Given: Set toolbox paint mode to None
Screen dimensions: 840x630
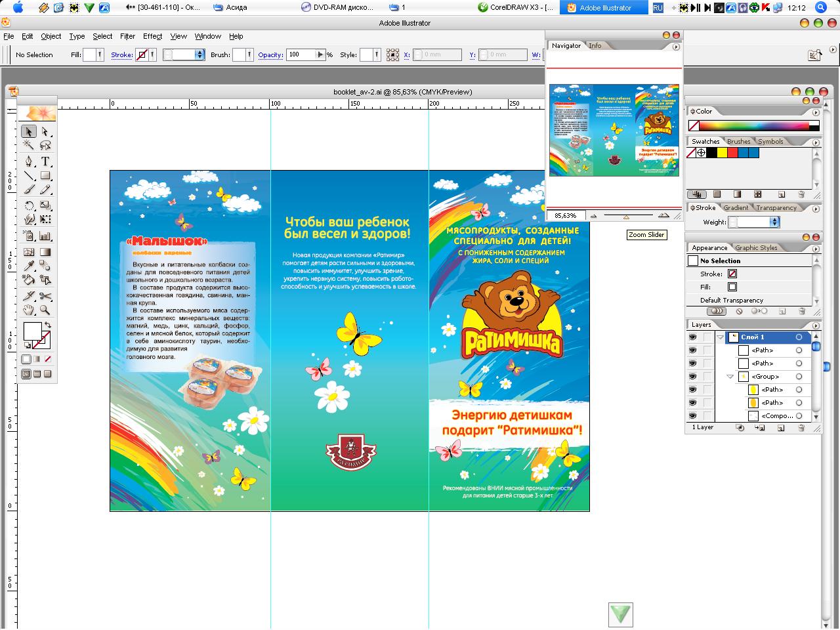Looking at the screenshot, I should click(48, 359).
